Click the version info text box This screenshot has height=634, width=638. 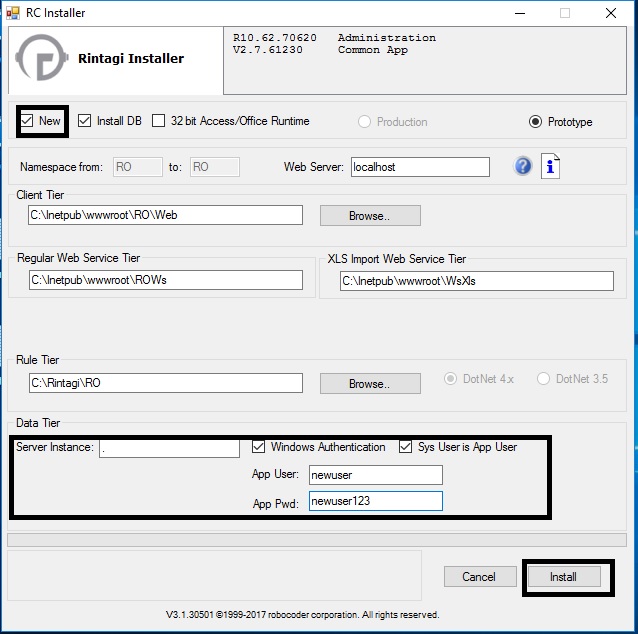[x=425, y=61]
